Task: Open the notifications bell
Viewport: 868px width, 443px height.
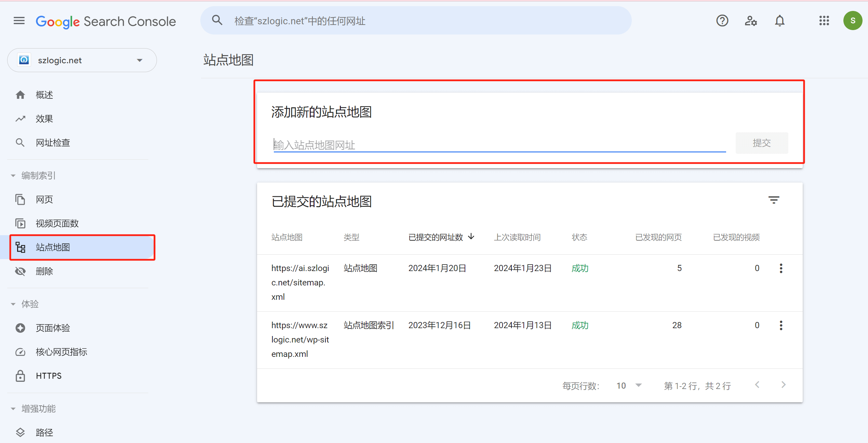Action: point(780,21)
